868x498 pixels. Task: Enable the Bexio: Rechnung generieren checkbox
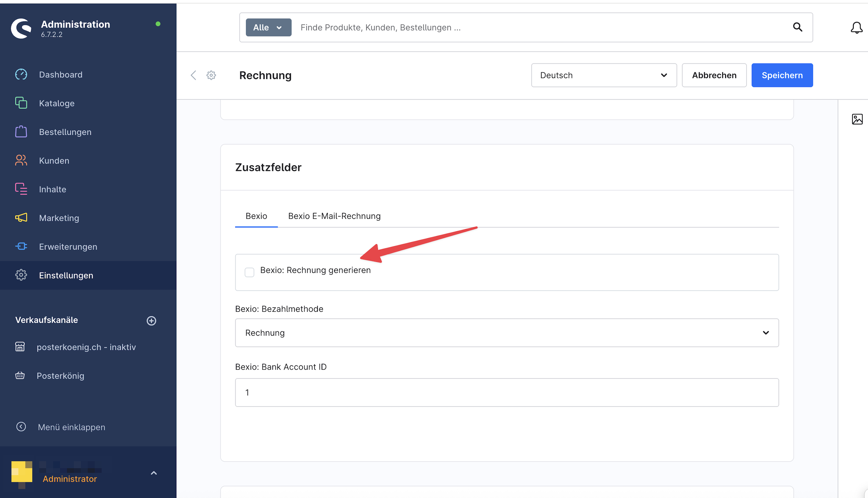tap(249, 273)
